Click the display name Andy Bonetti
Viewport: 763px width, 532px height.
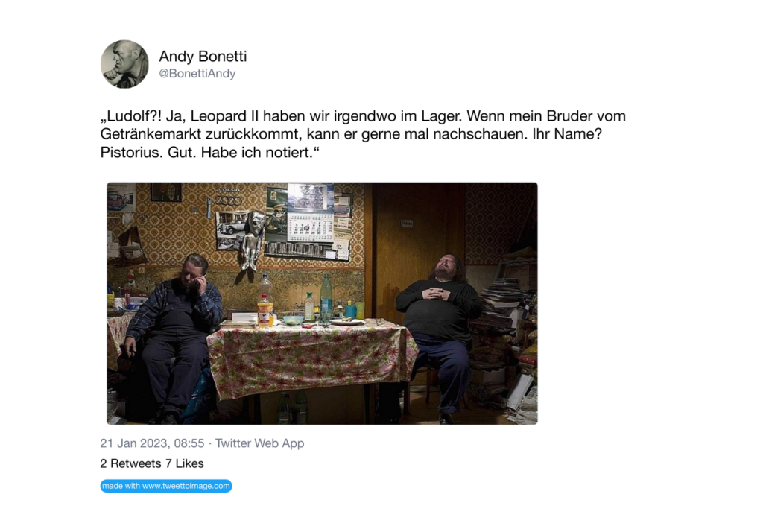(203, 57)
